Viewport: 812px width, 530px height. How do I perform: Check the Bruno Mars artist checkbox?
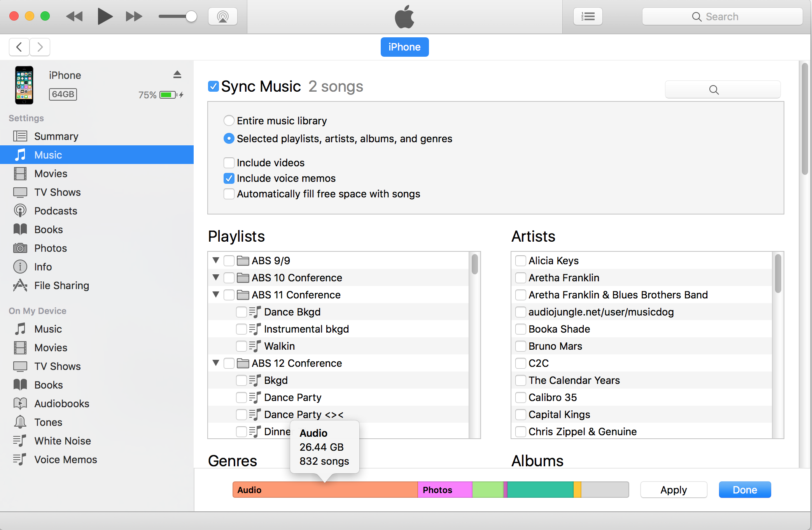[x=521, y=346]
